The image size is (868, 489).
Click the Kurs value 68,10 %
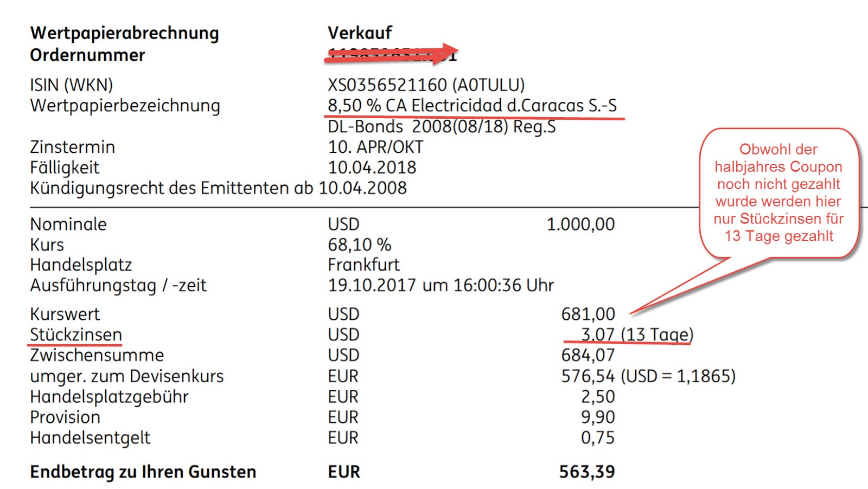[x=360, y=245]
